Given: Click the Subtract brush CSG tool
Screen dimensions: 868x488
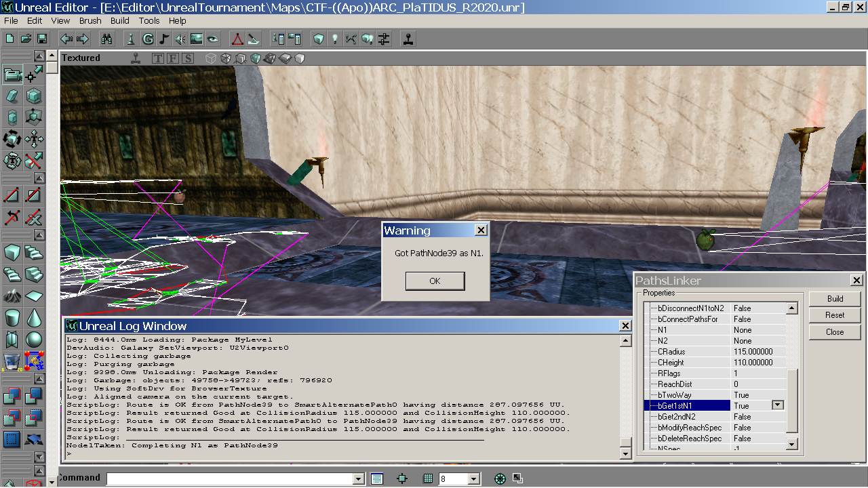Looking at the screenshot, I should pyautogui.click(x=34, y=396).
